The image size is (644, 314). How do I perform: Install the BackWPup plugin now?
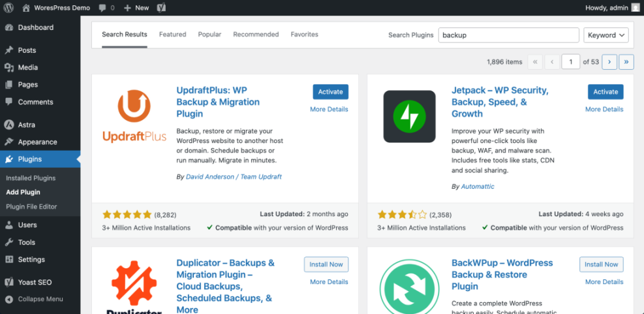[602, 264]
